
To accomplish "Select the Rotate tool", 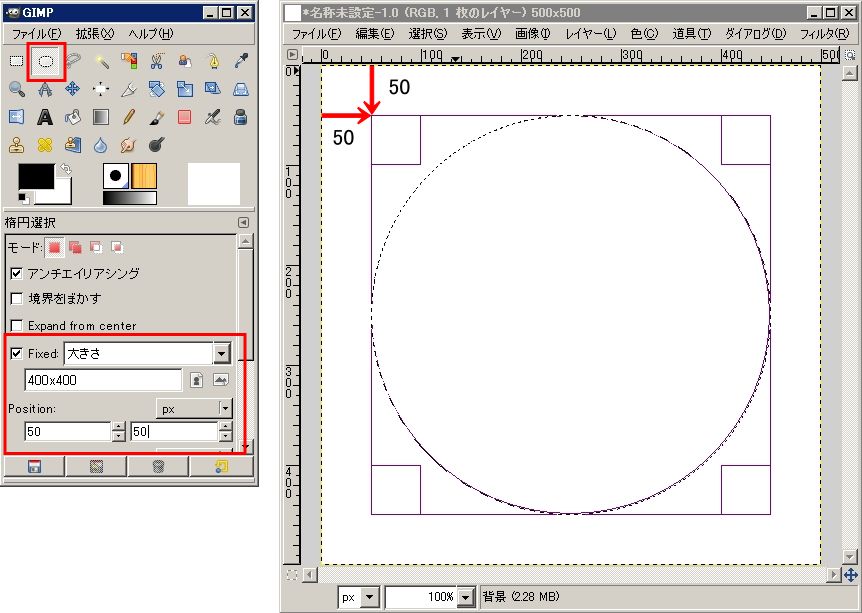I will [x=157, y=89].
